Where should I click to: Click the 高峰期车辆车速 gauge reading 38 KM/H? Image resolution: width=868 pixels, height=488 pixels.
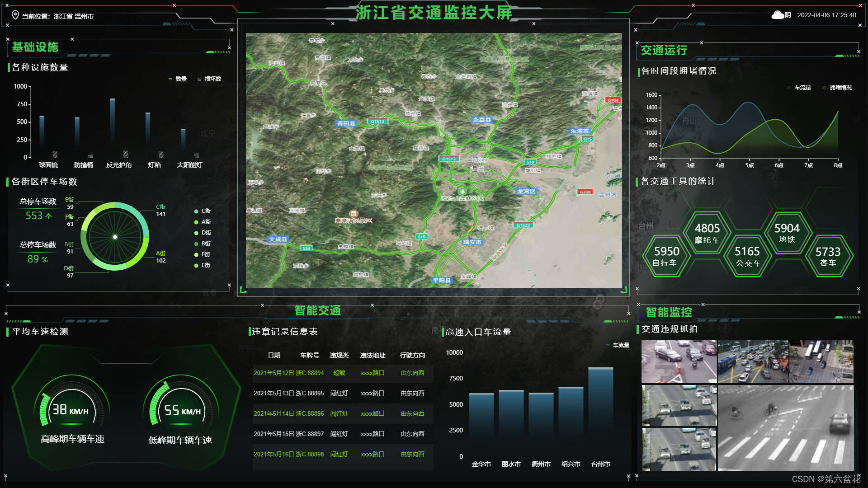click(71, 409)
